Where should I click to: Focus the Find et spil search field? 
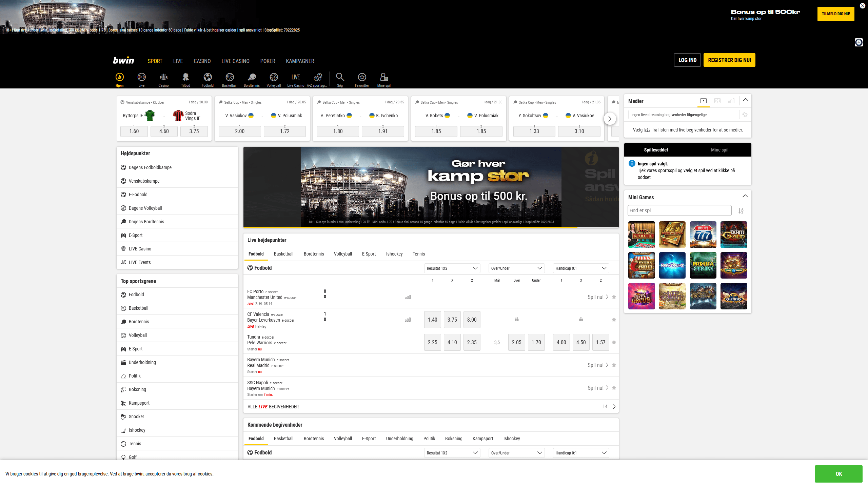pyautogui.click(x=679, y=210)
